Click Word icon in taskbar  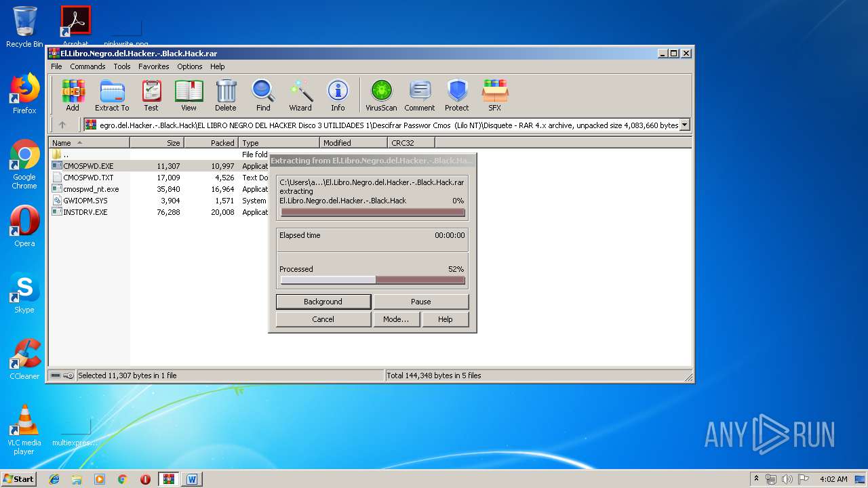(192, 479)
